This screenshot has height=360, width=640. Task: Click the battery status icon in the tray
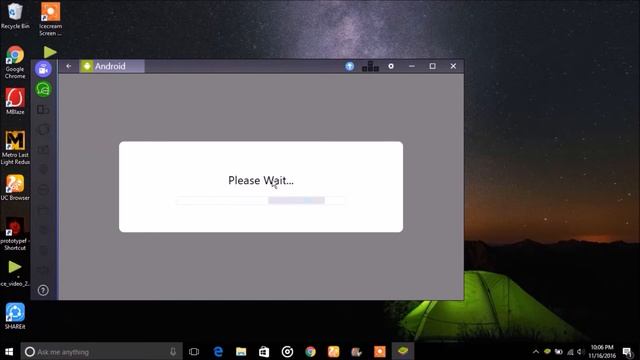coord(559,352)
